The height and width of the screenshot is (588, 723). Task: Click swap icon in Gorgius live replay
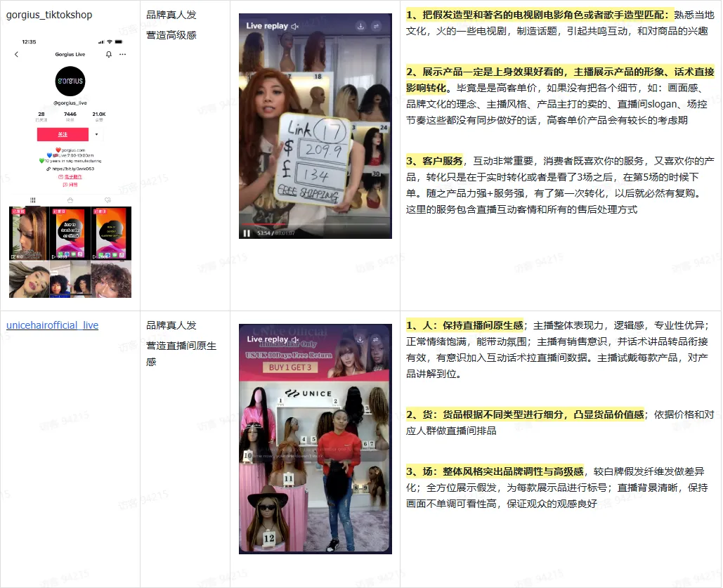tap(377, 26)
